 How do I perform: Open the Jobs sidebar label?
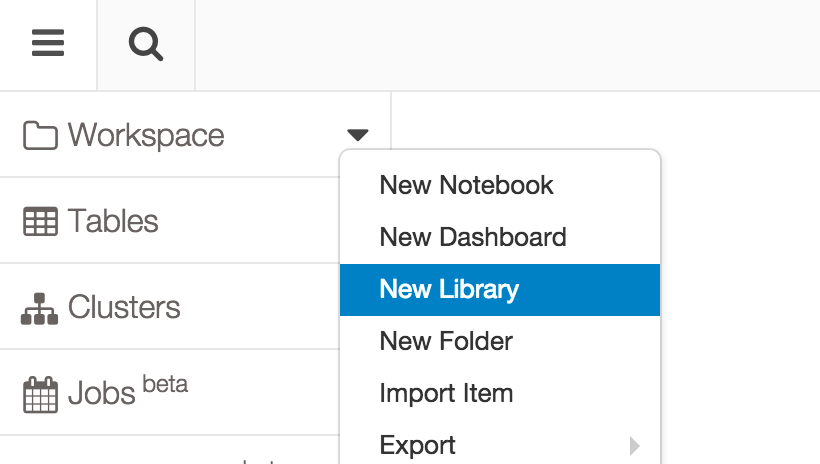(x=101, y=394)
